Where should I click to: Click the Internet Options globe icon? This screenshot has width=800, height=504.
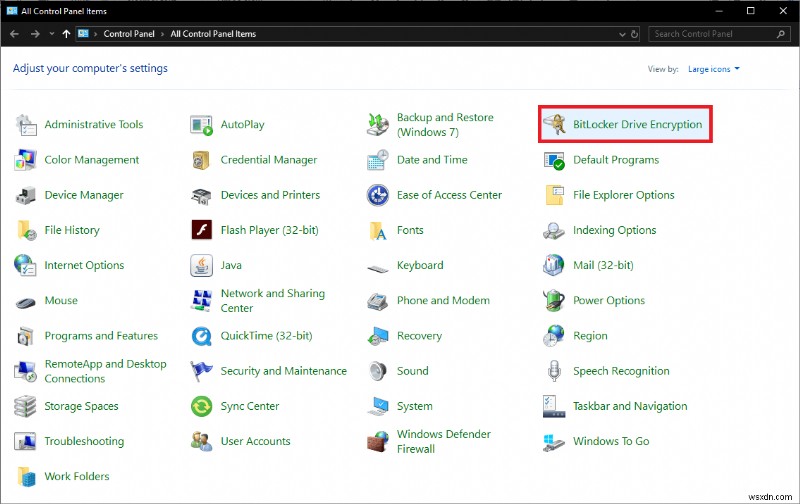tap(26, 265)
